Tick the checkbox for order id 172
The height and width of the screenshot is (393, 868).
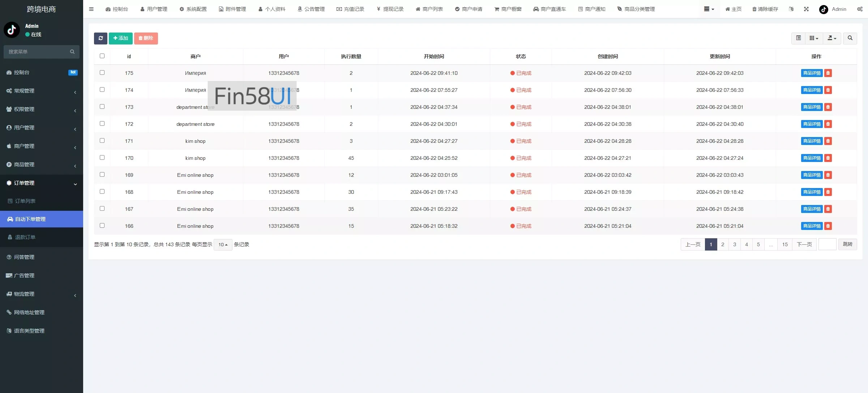[102, 124]
